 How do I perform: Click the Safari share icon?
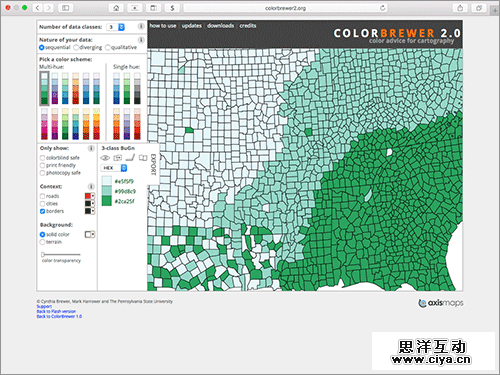click(460, 8)
